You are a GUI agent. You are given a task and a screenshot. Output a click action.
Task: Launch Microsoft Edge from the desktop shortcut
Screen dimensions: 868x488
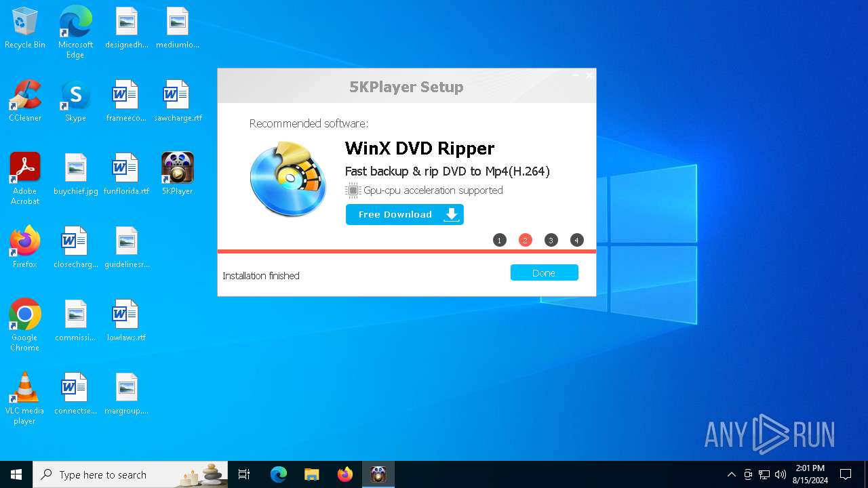pyautogui.click(x=75, y=32)
